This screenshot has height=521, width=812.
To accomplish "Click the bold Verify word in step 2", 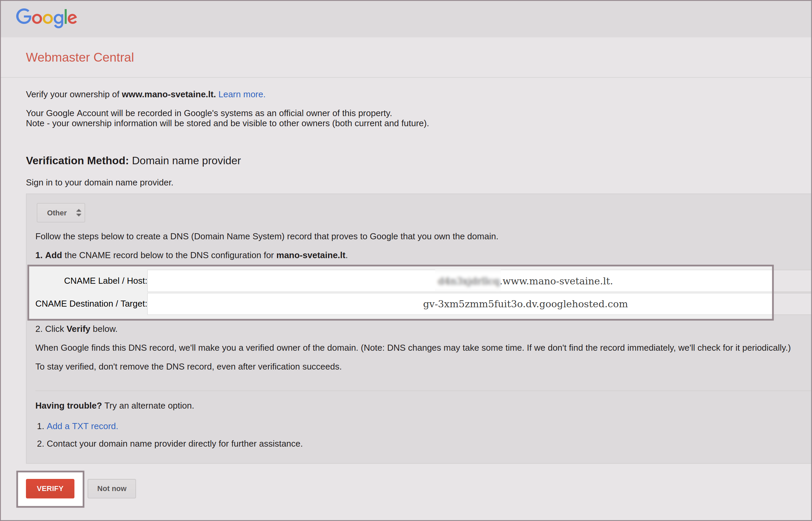I will pyautogui.click(x=78, y=329).
